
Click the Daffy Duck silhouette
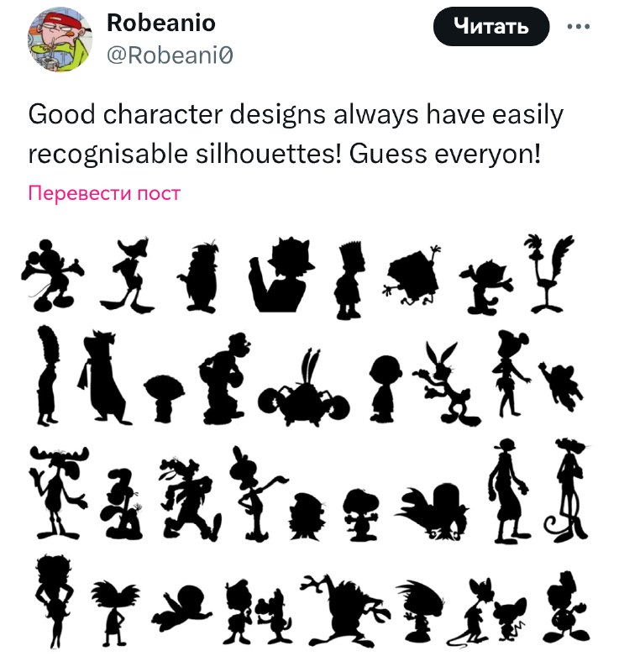[128, 275]
